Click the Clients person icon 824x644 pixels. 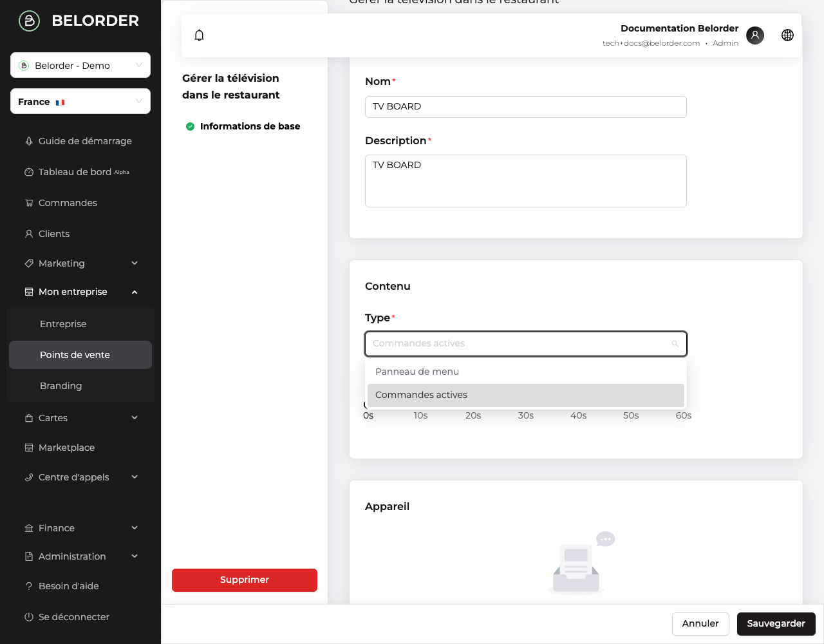point(29,234)
